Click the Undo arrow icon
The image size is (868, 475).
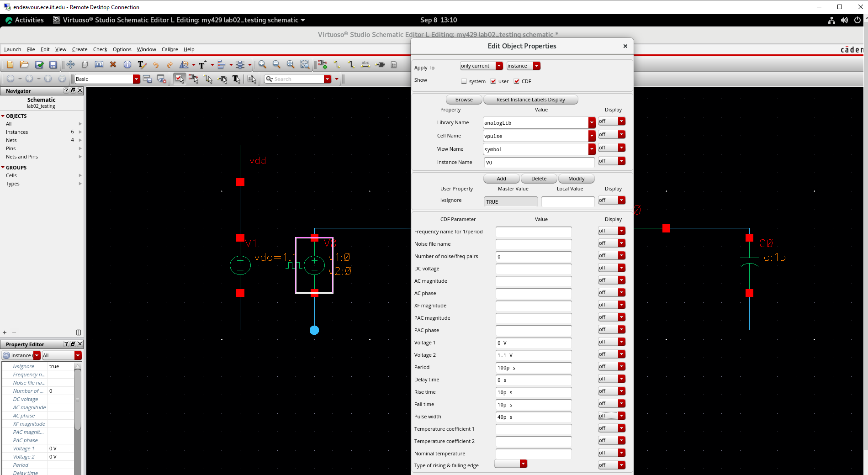click(x=156, y=64)
